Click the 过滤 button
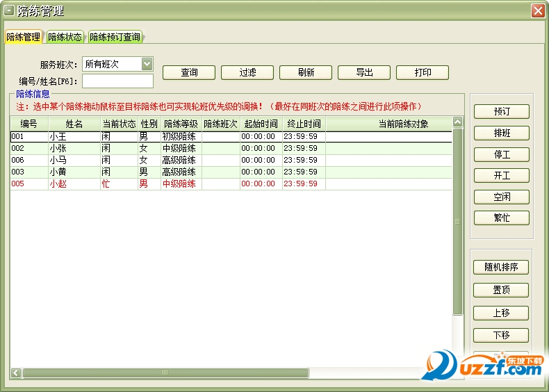This screenshot has height=392, width=549. pos(247,72)
